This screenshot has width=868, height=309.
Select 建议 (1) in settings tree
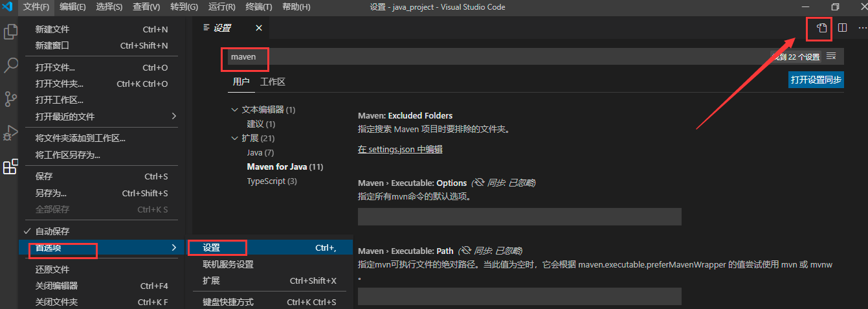point(261,124)
